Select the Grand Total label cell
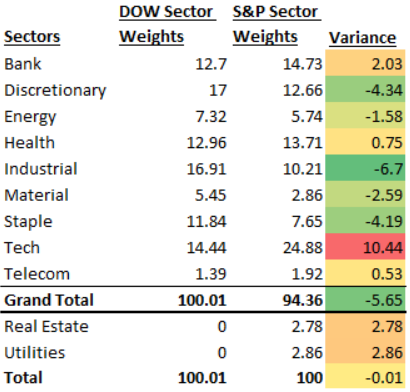410x392 pixels. tap(49, 300)
